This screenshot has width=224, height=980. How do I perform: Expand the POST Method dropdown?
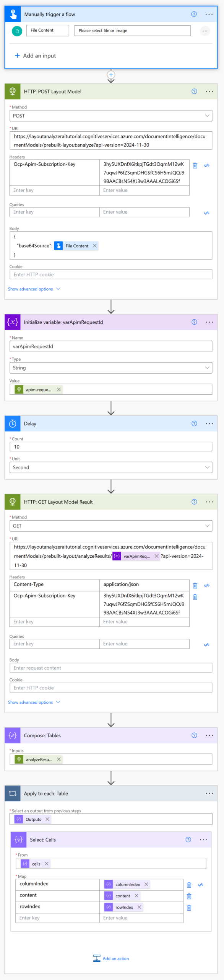[111, 116]
